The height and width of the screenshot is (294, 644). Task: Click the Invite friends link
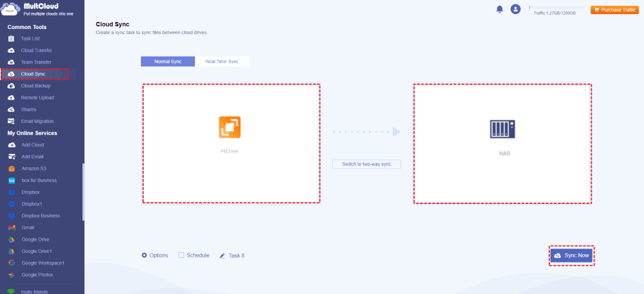tap(34, 291)
